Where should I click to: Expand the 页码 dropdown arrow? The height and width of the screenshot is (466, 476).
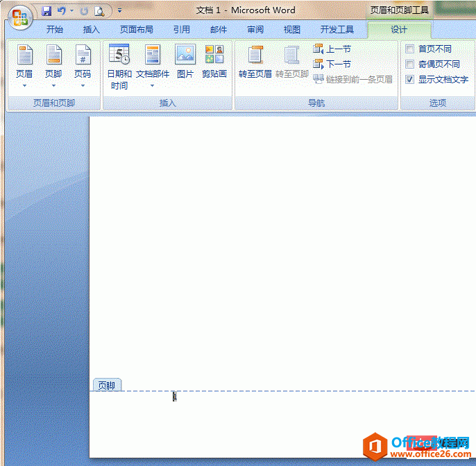[x=83, y=86]
